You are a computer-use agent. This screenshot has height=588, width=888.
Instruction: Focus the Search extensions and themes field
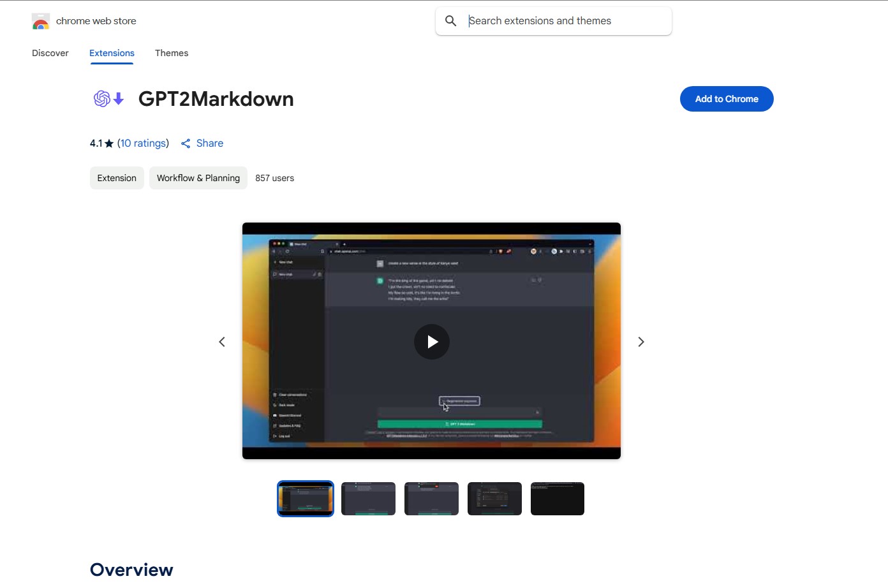pyautogui.click(x=565, y=21)
